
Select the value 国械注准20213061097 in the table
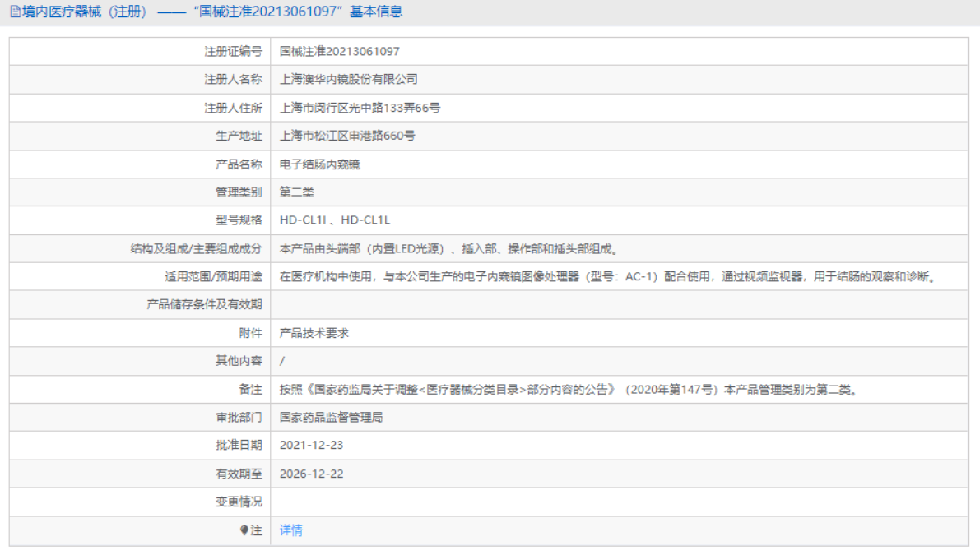pyautogui.click(x=339, y=51)
